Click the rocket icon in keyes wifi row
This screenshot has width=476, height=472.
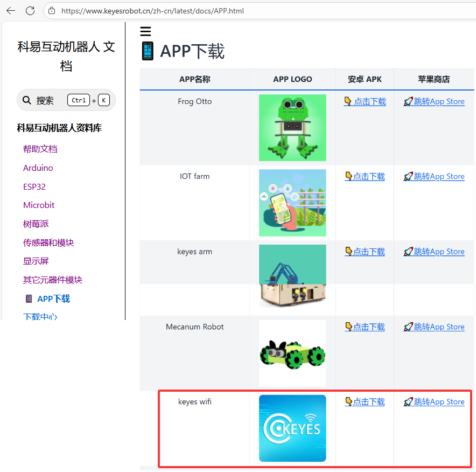(408, 401)
